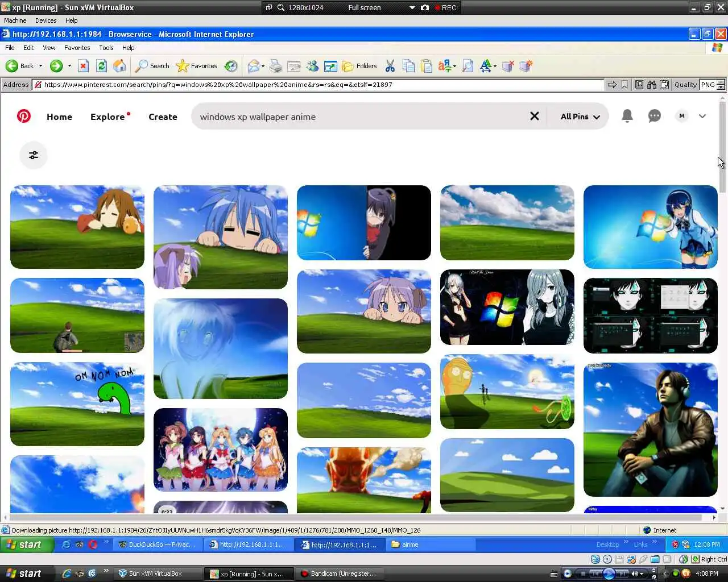Click the Pinterest Create link
Viewport: 728px width, 582px height.
click(163, 117)
